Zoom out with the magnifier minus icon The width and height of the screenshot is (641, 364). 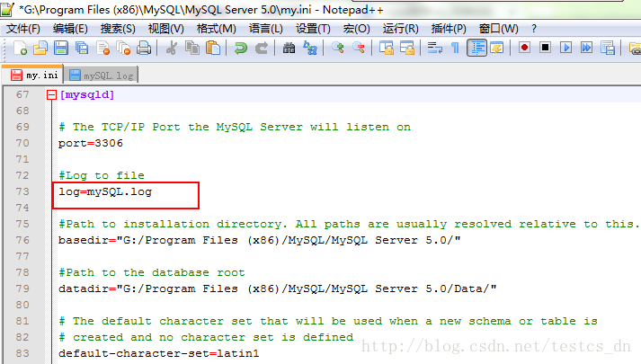[x=359, y=48]
